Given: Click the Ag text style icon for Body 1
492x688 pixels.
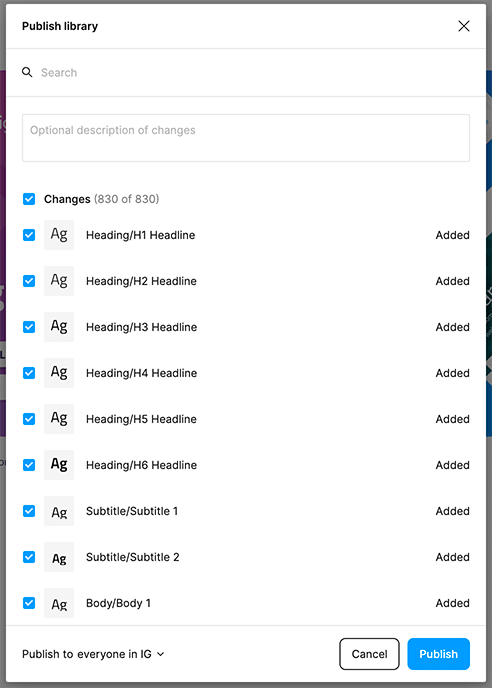Looking at the screenshot, I should [59, 603].
